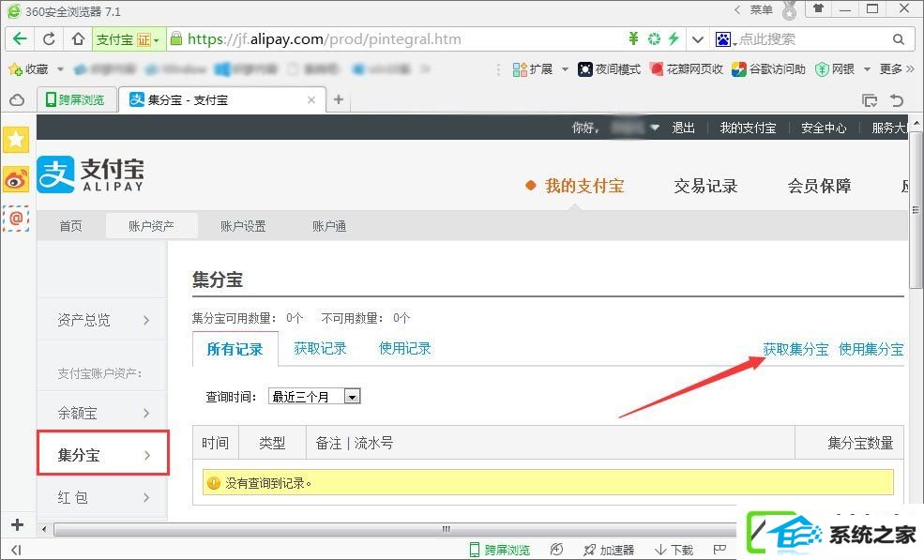Click the 支付宝 证 certificate badge

click(x=128, y=39)
